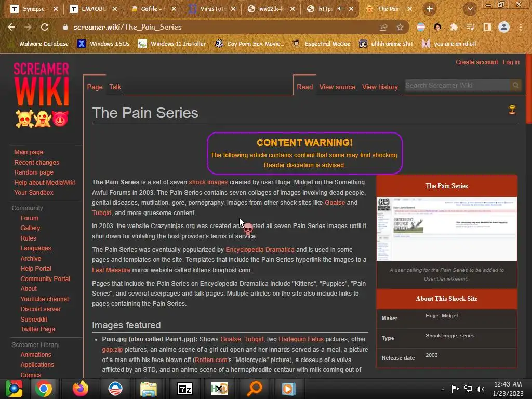Open Firefox from the taskbar
532x399 pixels.
tap(81, 389)
